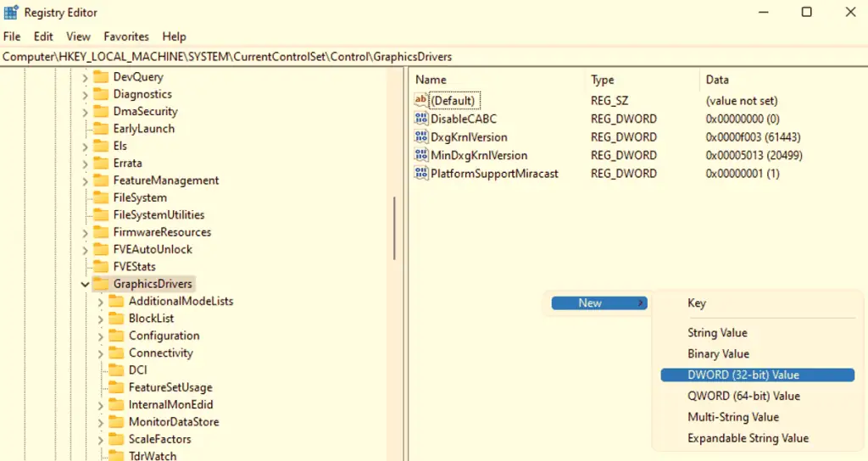This screenshot has width=868, height=461.
Task: Open the Favorites menu
Action: pyautogui.click(x=126, y=36)
